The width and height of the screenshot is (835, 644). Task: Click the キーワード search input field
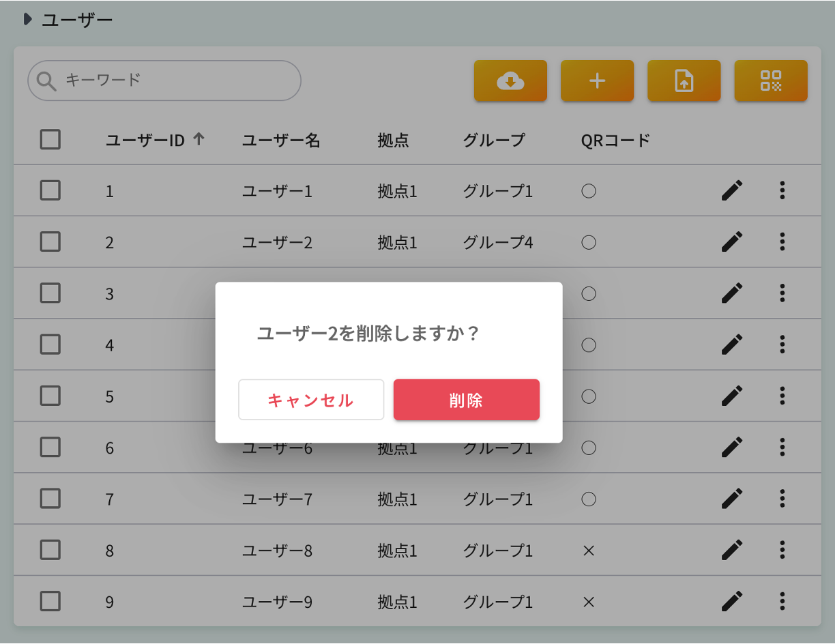point(164,80)
